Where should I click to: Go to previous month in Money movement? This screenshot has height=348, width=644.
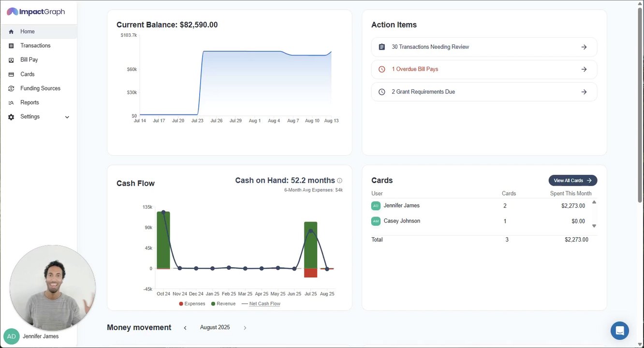click(x=185, y=328)
